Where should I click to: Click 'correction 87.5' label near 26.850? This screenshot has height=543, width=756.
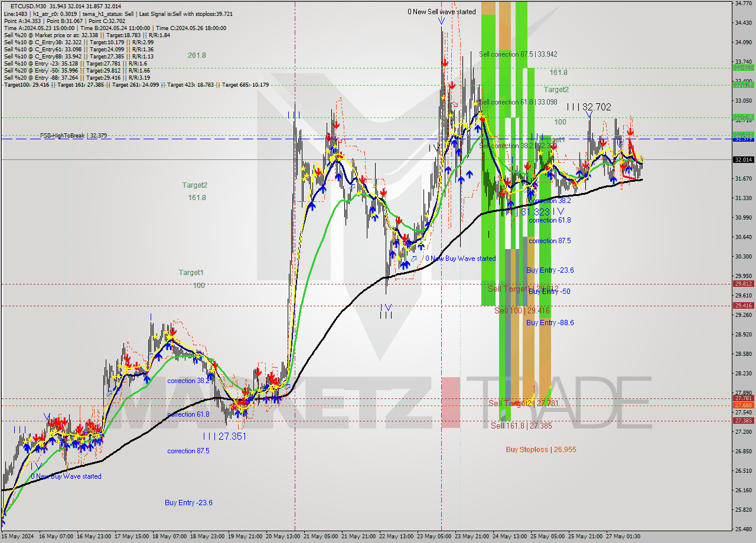click(x=188, y=452)
